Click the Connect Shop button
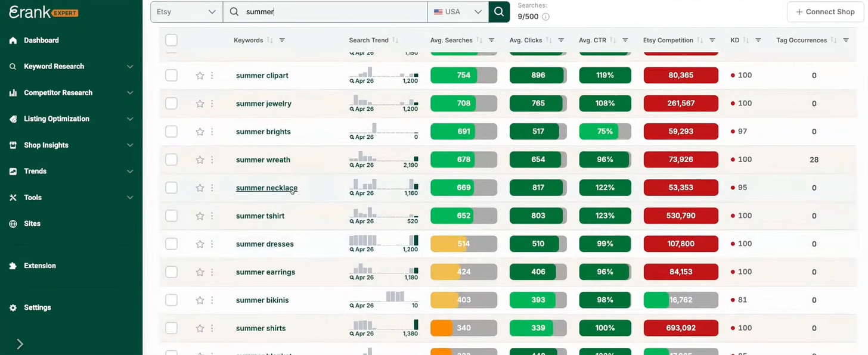This screenshot has height=355, width=868. click(825, 12)
